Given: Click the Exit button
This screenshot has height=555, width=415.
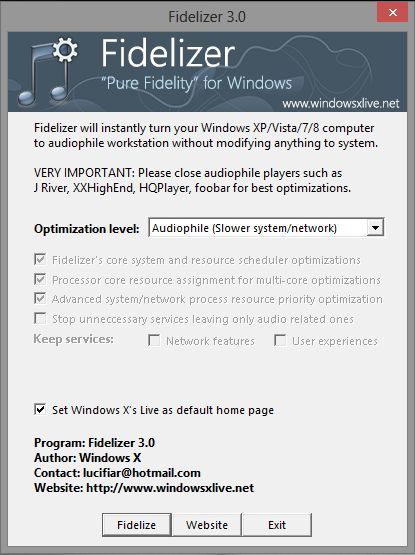Looking at the screenshot, I should [x=277, y=525].
